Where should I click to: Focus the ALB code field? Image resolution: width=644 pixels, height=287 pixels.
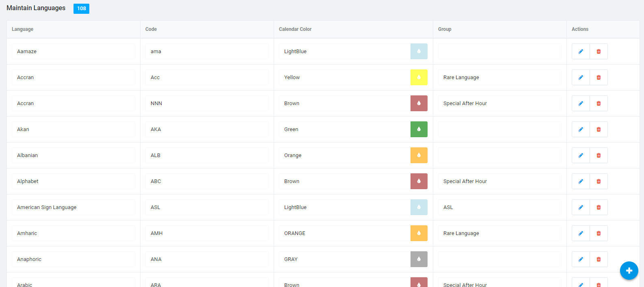click(x=207, y=155)
